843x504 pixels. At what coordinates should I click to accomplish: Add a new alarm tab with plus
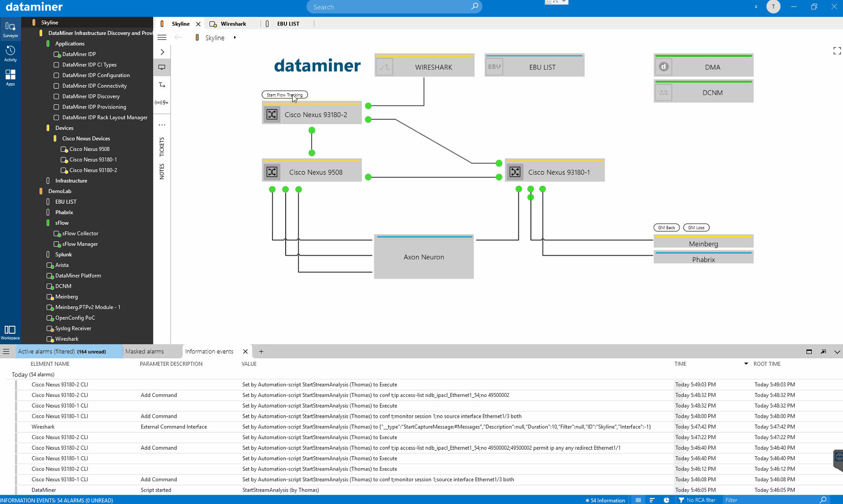click(261, 351)
